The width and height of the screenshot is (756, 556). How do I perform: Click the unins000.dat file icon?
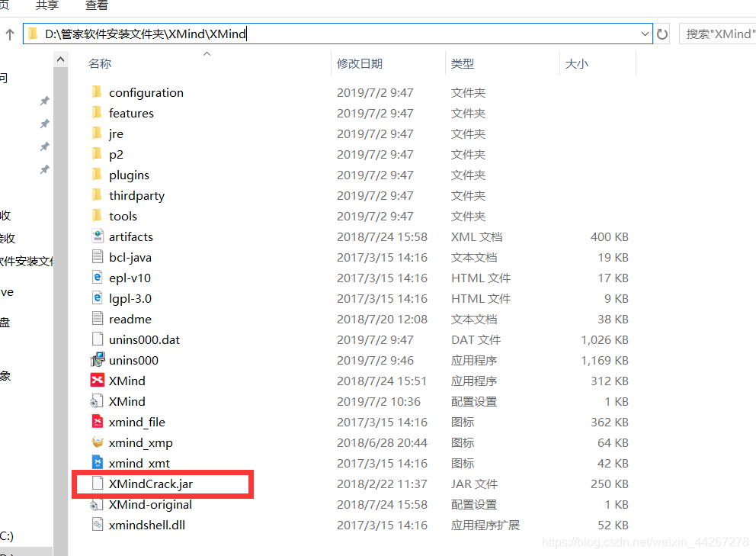(x=98, y=339)
